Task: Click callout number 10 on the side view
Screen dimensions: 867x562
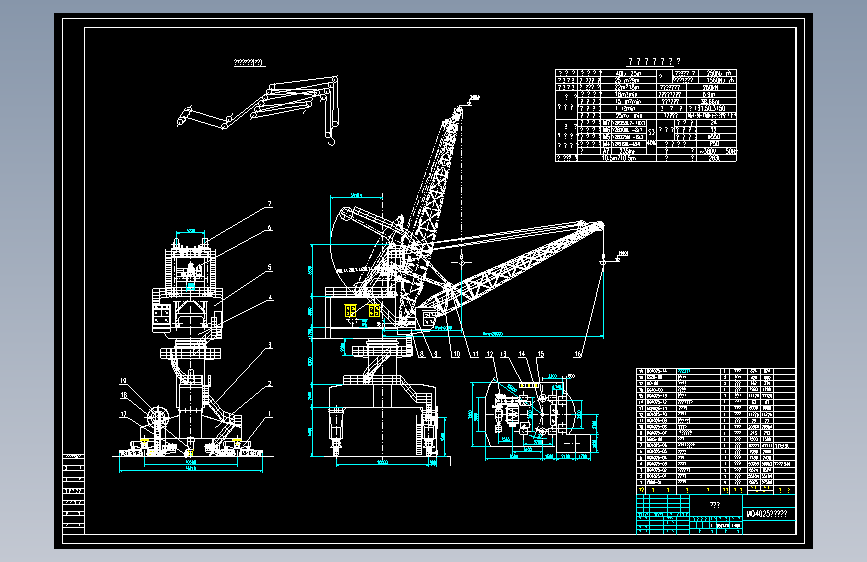Action: coord(456,355)
